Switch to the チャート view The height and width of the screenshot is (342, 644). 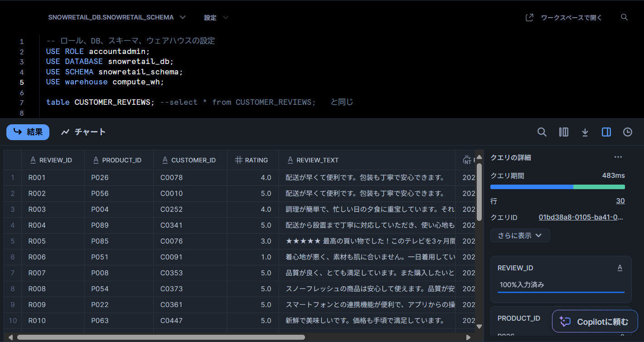point(83,132)
